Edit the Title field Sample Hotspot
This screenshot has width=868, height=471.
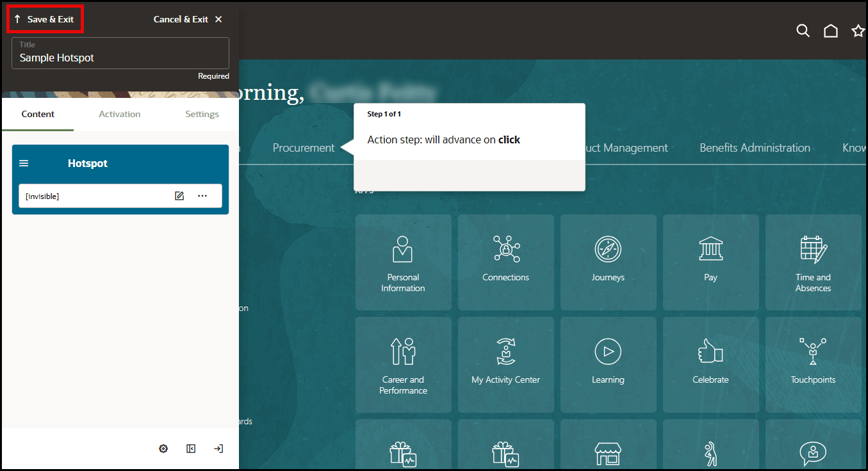(x=120, y=53)
